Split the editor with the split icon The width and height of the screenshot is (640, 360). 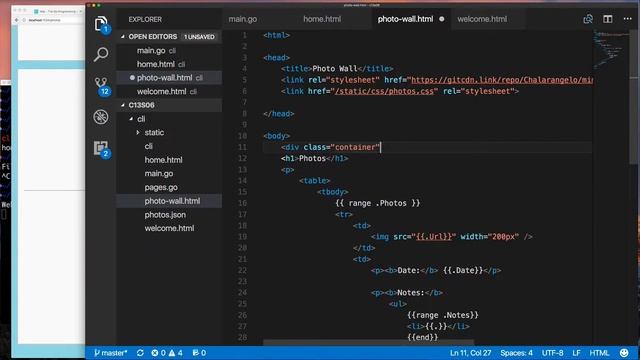pos(608,19)
